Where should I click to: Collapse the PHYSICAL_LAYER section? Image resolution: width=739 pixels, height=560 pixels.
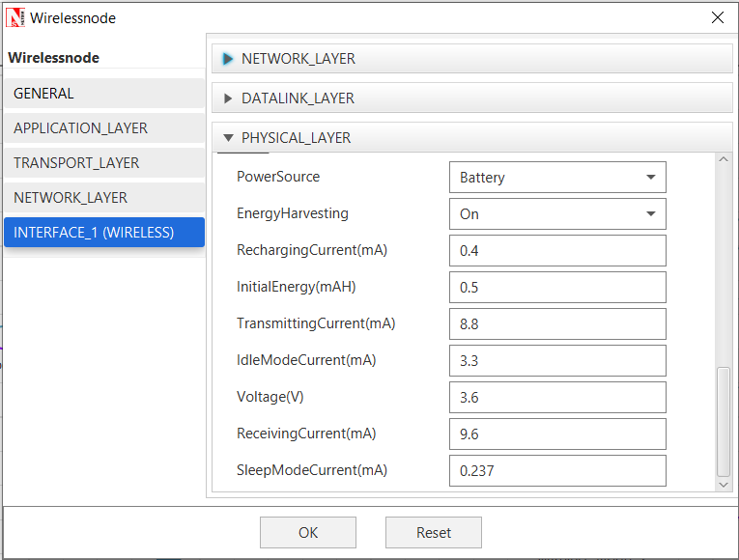pos(228,138)
